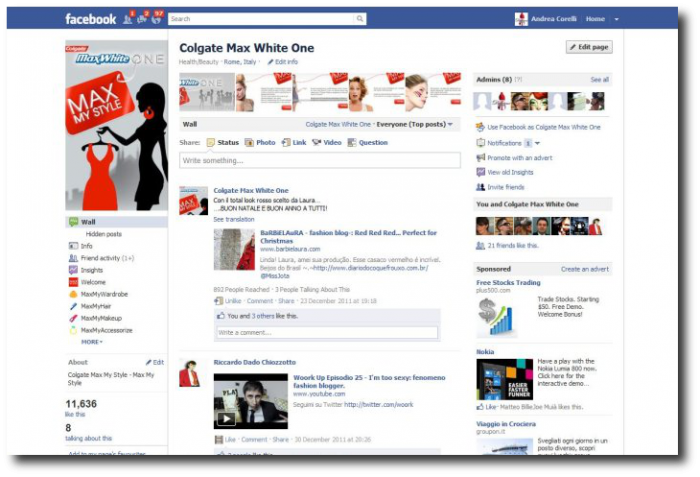Image resolution: width=700 pixels, height=477 pixels.
Task: Open Hidden posts in left sidebar
Action: (x=104, y=234)
